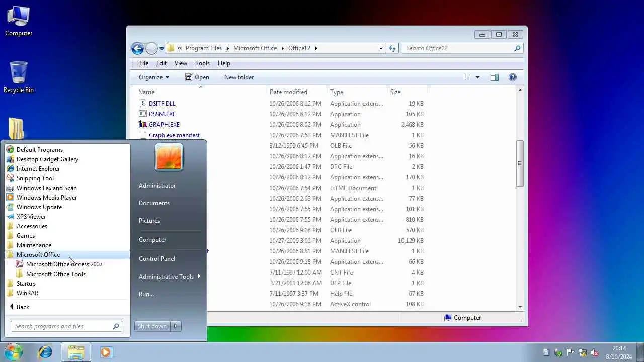Open the View menu
This screenshot has height=362, width=644.
pyautogui.click(x=181, y=63)
